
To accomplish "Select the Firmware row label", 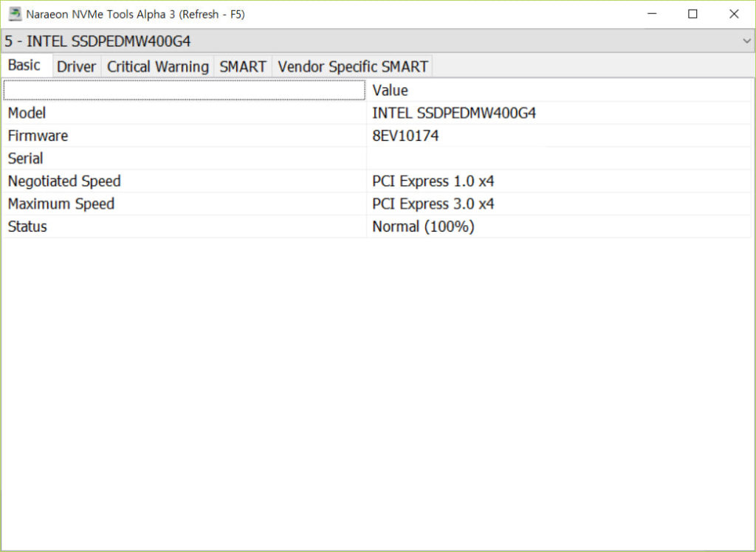I will pyautogui.click(x=38, y=136).
